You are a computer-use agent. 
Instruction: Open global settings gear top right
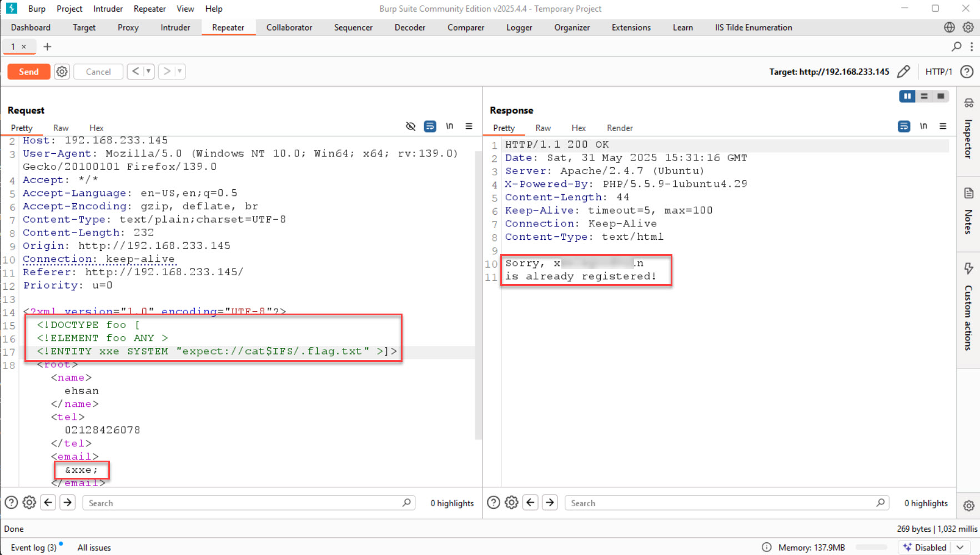(968, 27)
